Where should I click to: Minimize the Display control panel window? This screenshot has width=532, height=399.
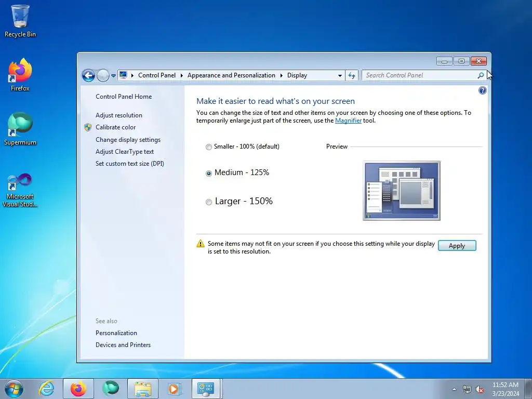[x=444, y=61]
